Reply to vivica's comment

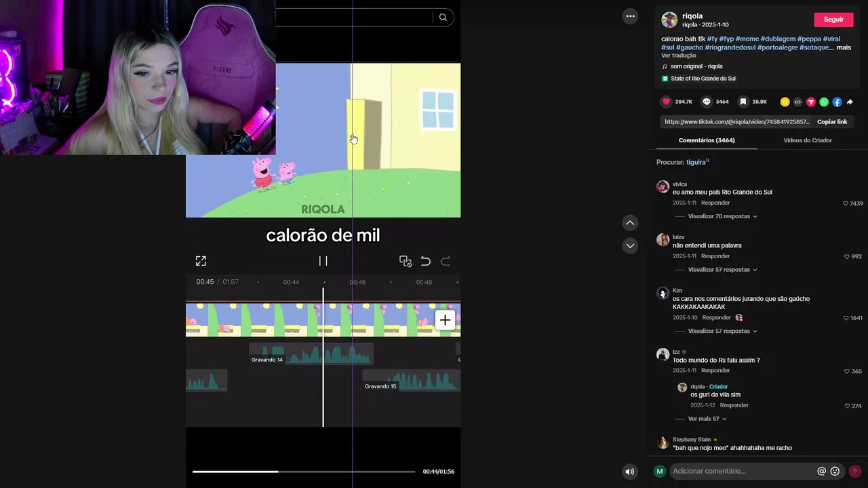(x=715, y=203)
